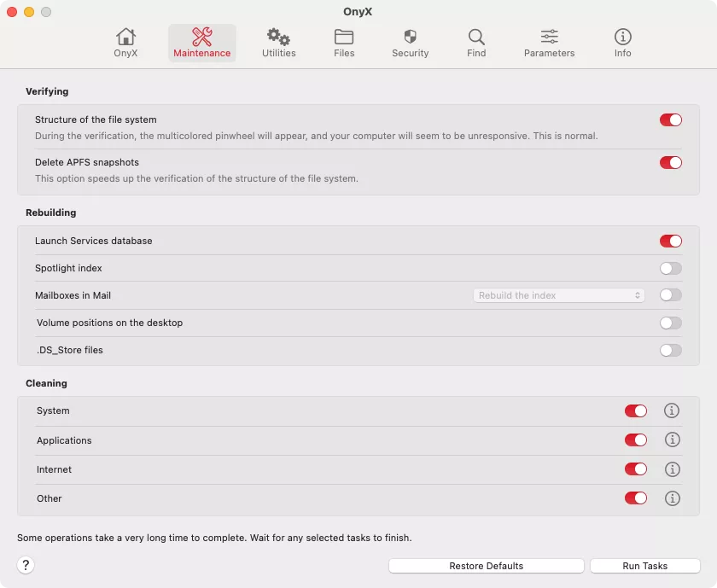Open the OnyX home icon
Image resolution: width=717 pixels, height=588 pixels.
(x=125, y=38)
